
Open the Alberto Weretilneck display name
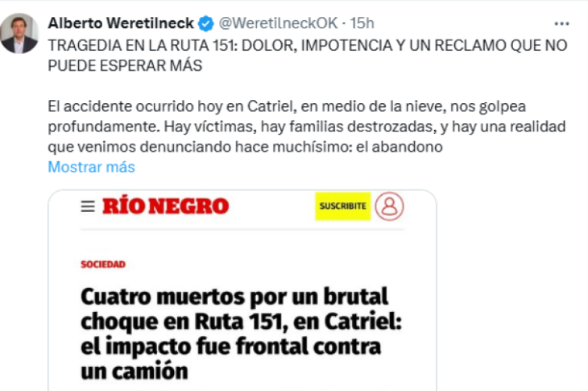(x=121, y=23)
